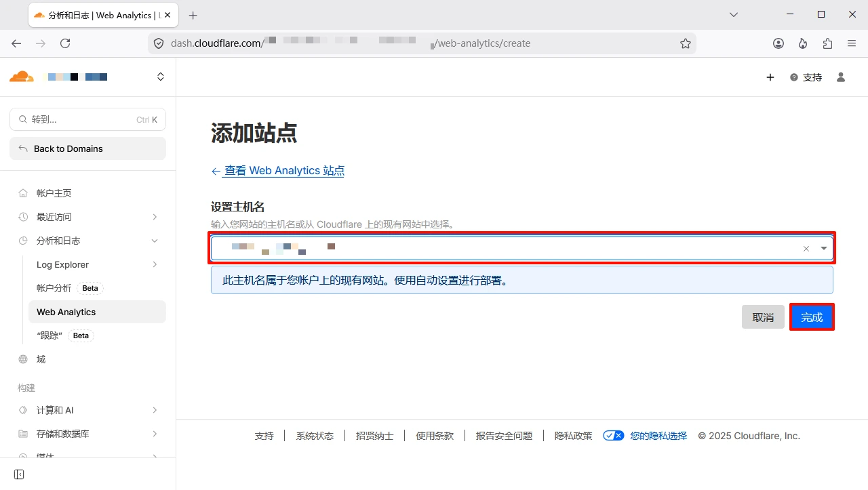The width and height of the screenshot is (868, 490).
Task: Expand the account switcher chevrons
Action: click(x=161, y=77)
